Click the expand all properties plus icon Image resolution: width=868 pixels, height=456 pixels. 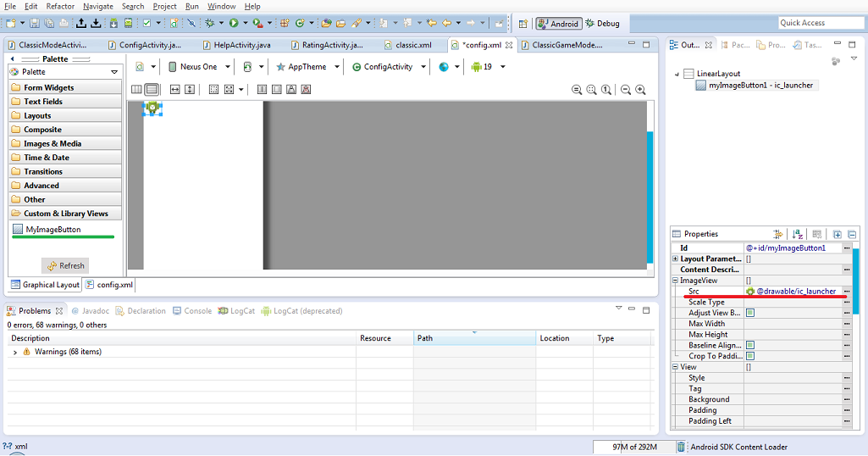coord(837,235)
